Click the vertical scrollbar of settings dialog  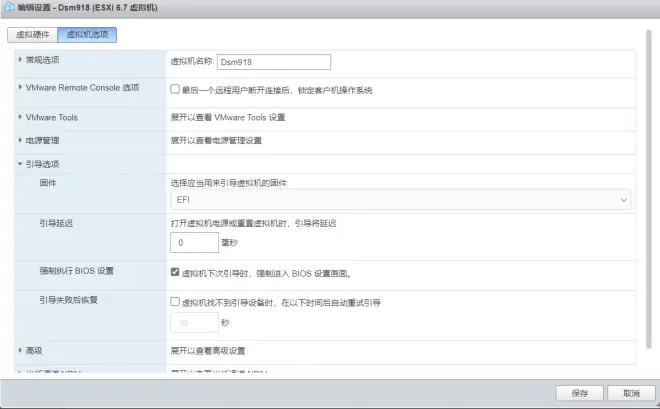(649, 189)
